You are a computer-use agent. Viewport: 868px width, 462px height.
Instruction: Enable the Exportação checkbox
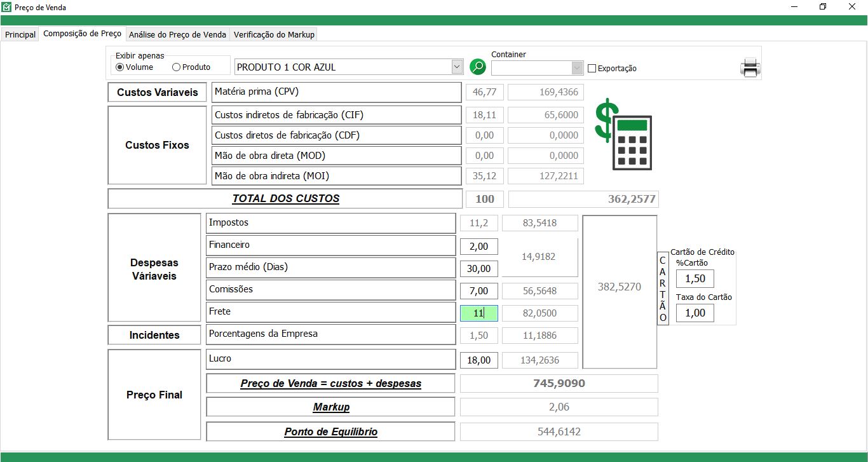point(592,69)
